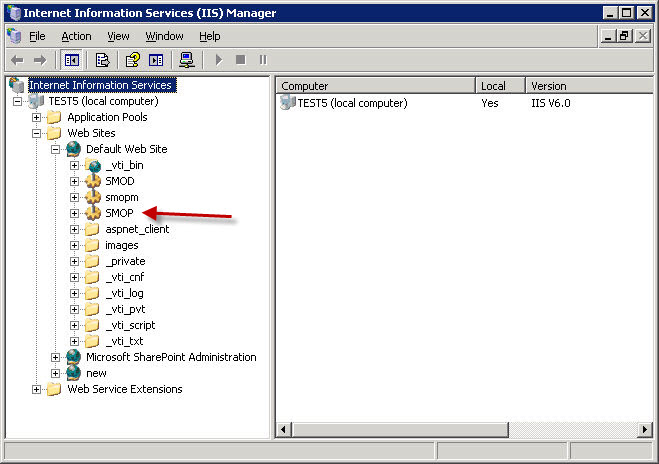This screenshot has width=659, height=464.
Task: Restore the inner MMC child window
Action: coord(625,36)
